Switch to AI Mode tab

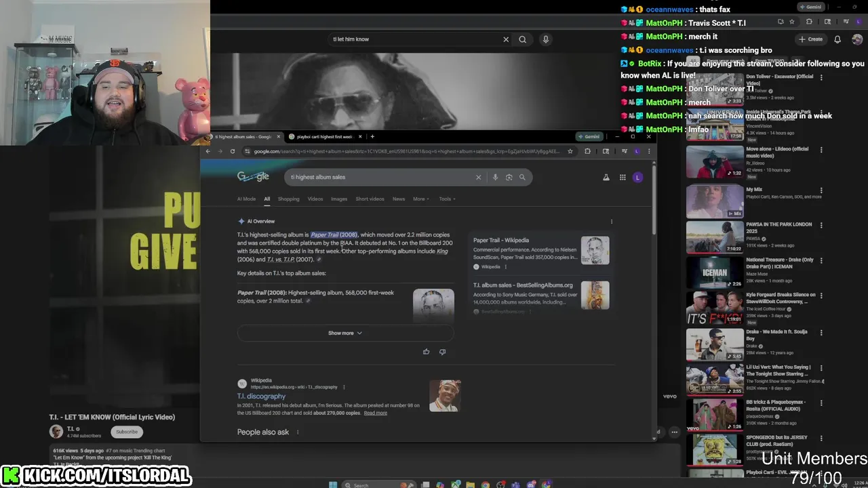(x=246, y=199)
